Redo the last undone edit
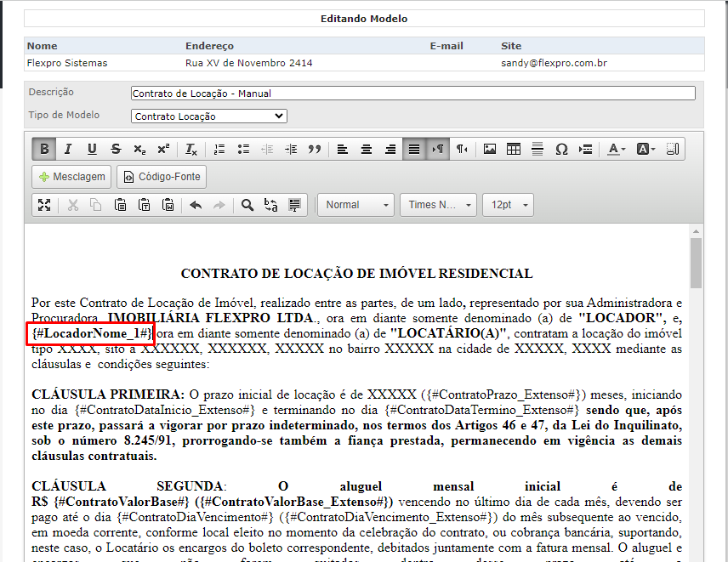Viewport: 728px width, 562px height. coord(219,205)
